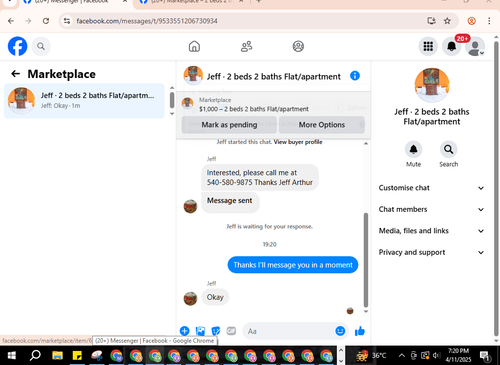Click the 'Interested, please call me' message
The height and width of the screenshot is (365, 500).
point(260,177)
